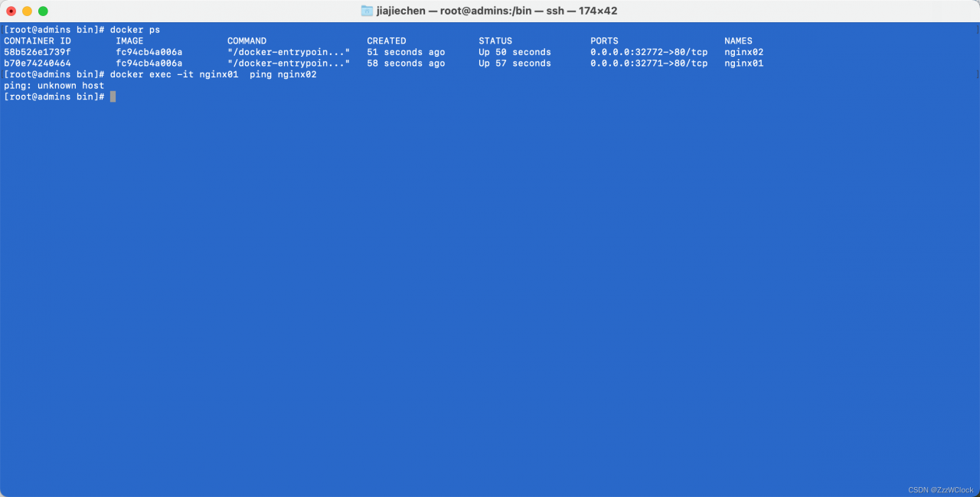
Task: Click container ID 58b526e1739f
Action: click(37, 52)
